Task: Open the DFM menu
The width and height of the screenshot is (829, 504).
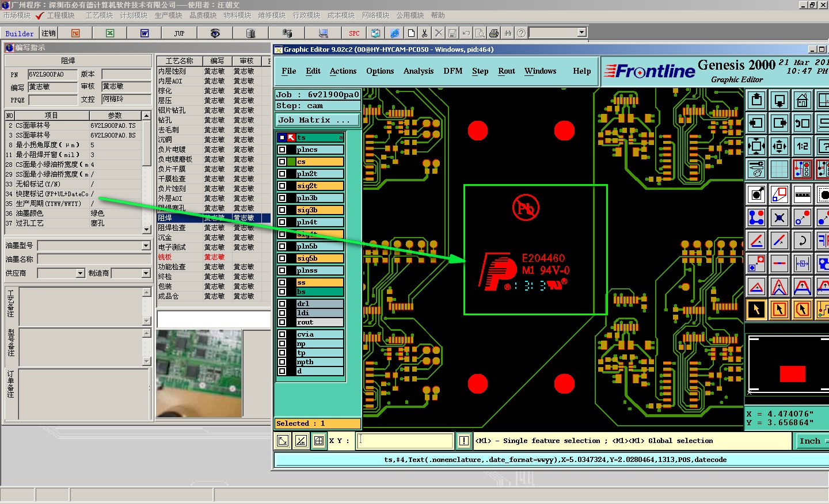Action: click(453, 71)
